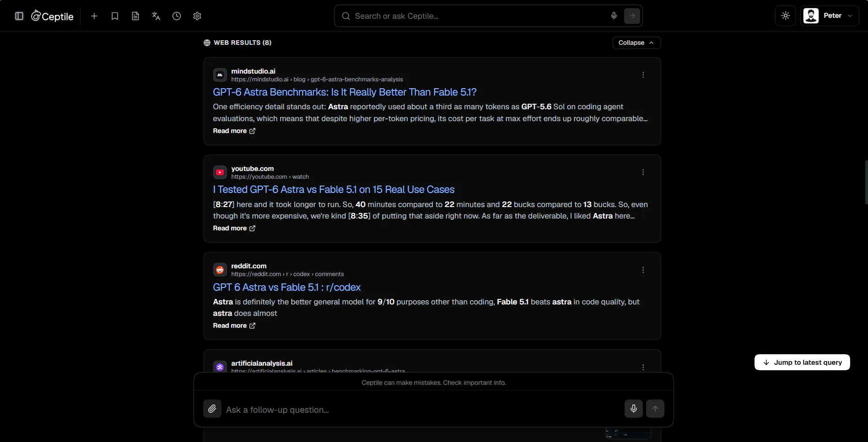Click the reddit.com site name
The image size is (868, 442).
pyautogui.click(x=248, y=266)
